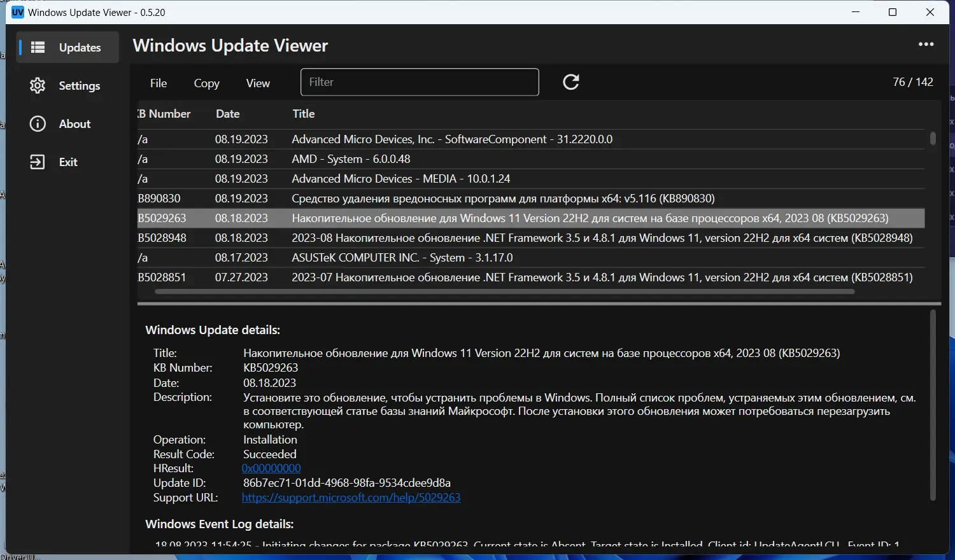Sort by the Date column header

(x=227, y=114)
